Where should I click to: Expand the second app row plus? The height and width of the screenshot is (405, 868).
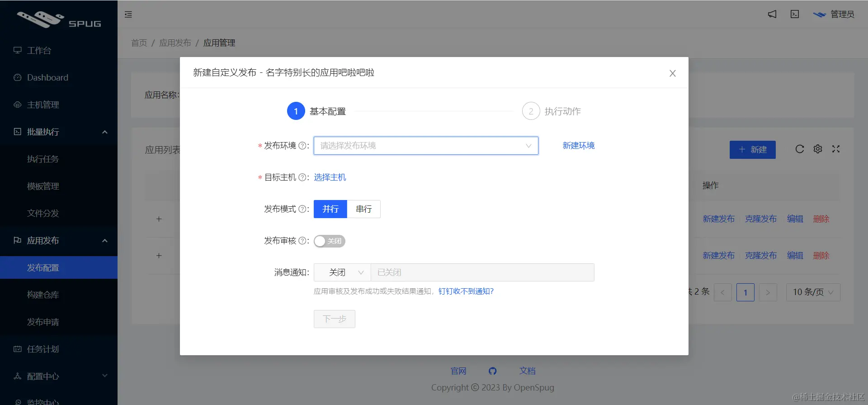(x=159, y=256)
